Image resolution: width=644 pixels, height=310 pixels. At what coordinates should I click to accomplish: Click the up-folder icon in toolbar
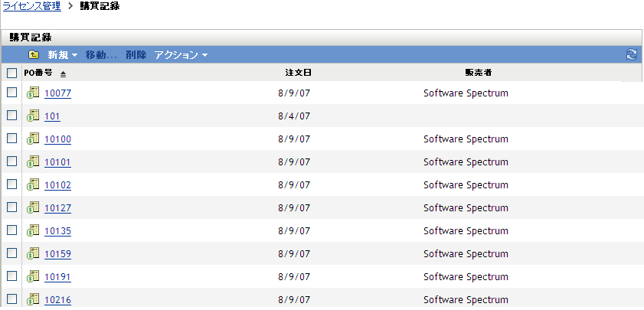click(34, 55)
